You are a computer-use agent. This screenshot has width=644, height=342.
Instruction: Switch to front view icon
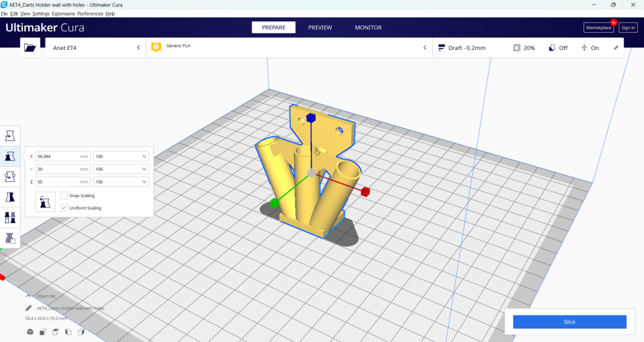point(43,332)
